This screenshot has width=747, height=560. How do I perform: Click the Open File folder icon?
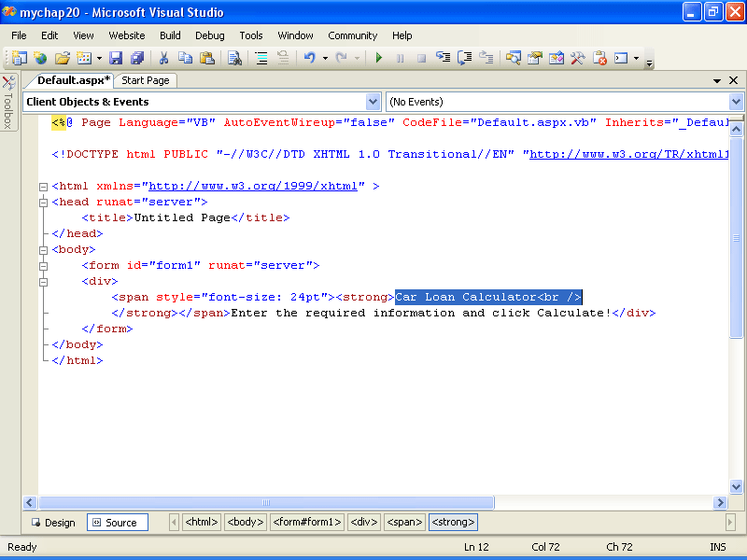62,58
